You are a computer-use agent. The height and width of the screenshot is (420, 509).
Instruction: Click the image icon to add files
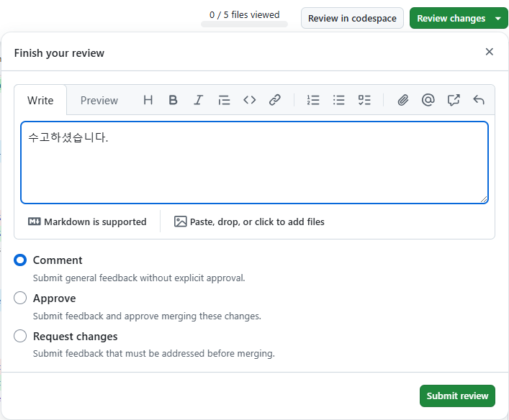181,222
